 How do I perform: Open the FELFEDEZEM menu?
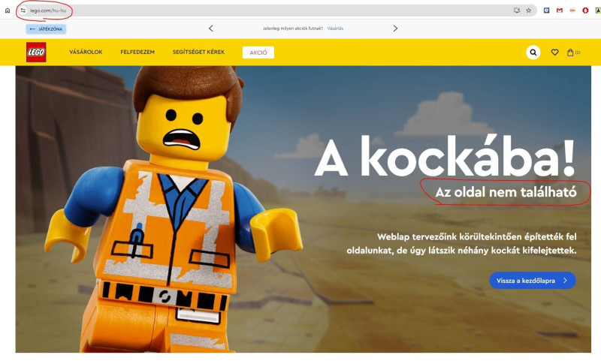[x=137, y=52]
